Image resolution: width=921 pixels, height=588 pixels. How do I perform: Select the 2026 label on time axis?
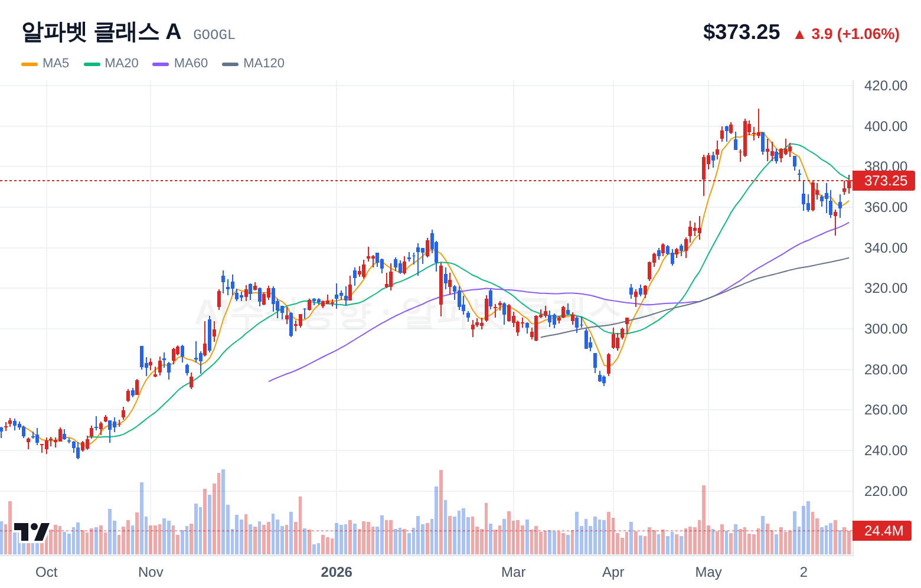click(x=337, y=572)
